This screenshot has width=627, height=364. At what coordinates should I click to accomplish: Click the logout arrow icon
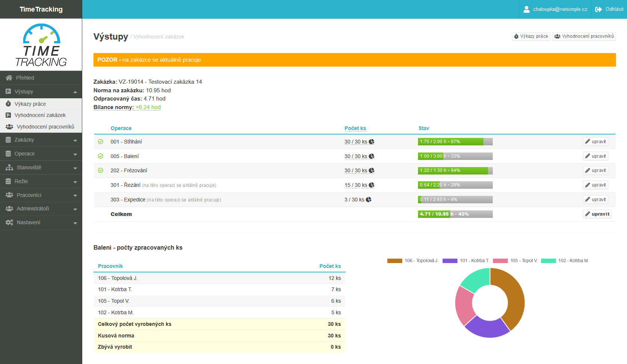(x=599, y=9)
